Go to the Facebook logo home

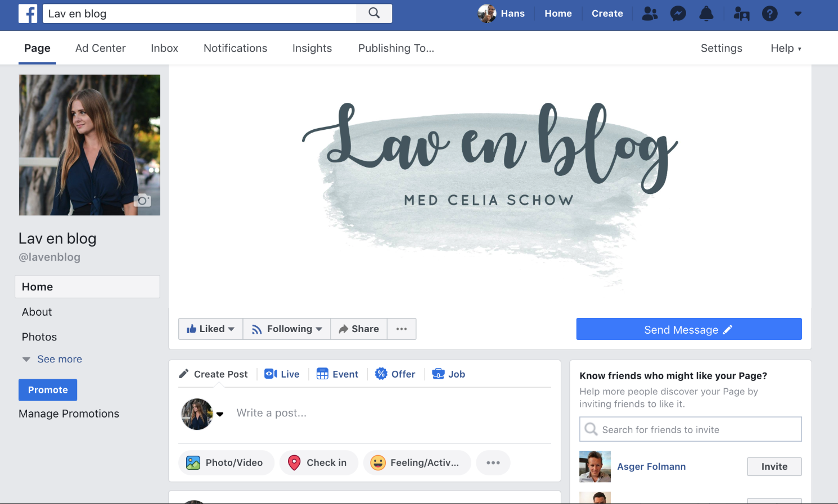tap(28, 13)
